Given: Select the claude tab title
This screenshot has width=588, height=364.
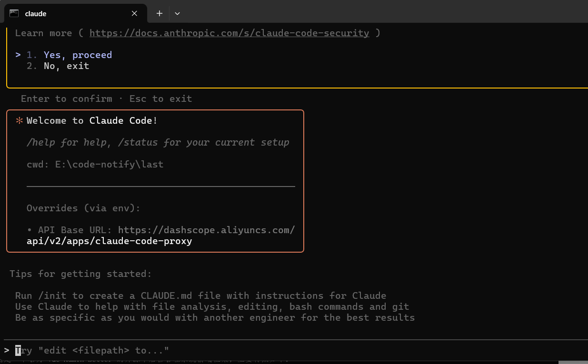Looking at the screenshot, I should click(36, 14).
